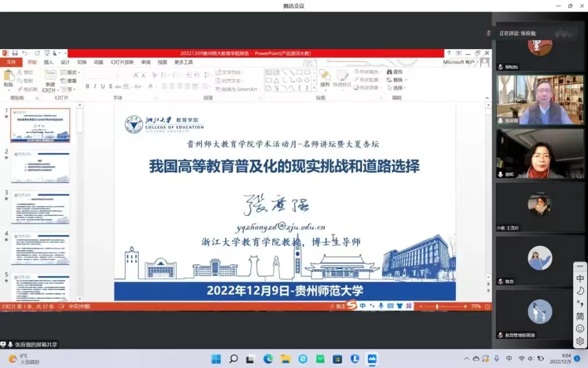Click the Windows Start button
Viewport: 588px width, 368px height.
click(216, 359)
